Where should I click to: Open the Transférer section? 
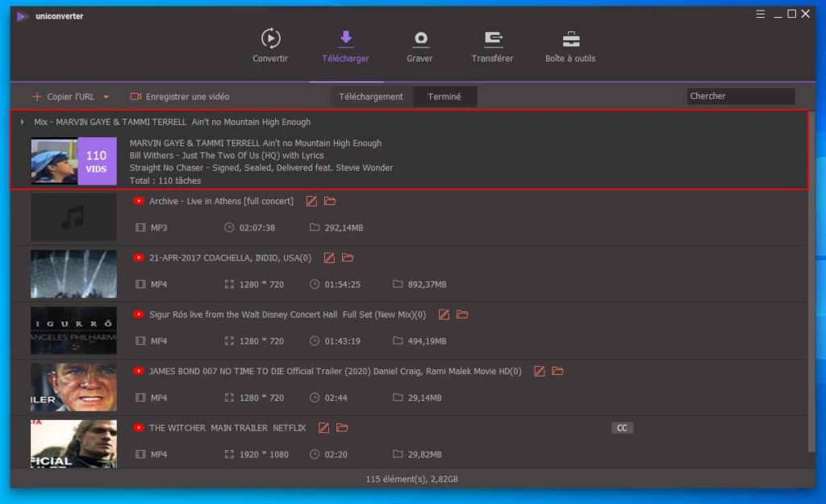click(x=492, y=45)
